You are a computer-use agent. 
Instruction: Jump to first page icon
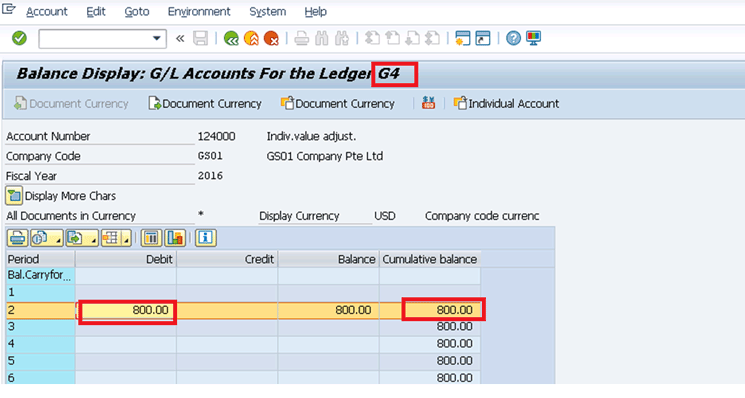372,38
